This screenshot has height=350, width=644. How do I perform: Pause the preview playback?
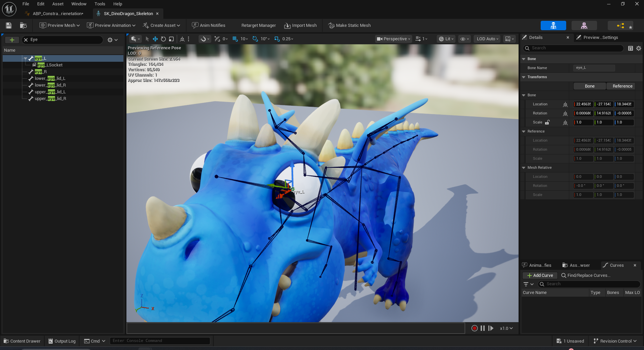483,328
